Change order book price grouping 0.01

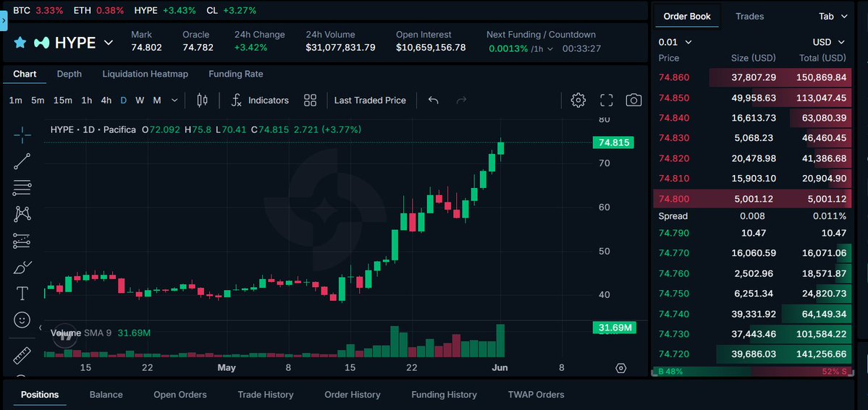pos(675,42)
